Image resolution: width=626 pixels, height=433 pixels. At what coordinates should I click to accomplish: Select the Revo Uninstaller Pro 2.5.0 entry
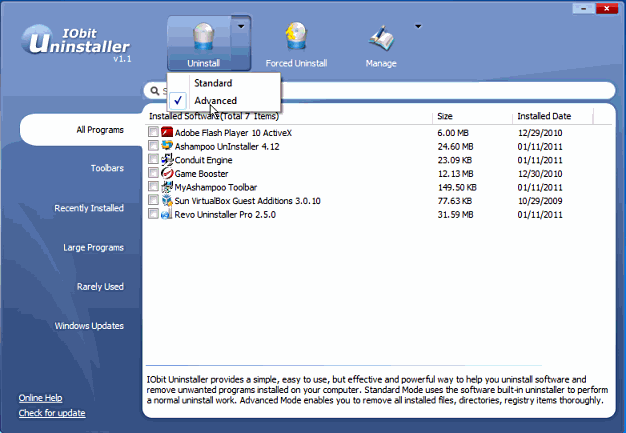pyautogui.click(x=225, y=215)
